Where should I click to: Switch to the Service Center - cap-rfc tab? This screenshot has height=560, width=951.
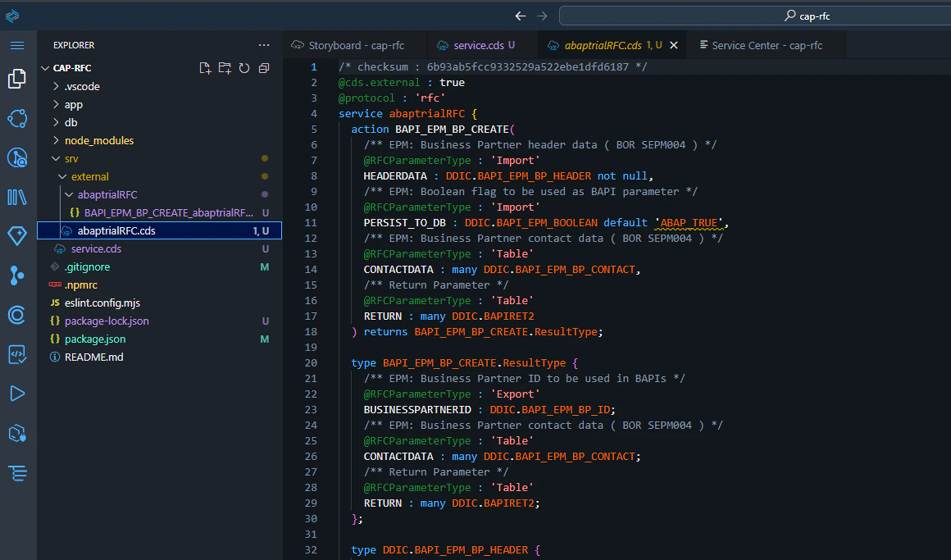766,46
